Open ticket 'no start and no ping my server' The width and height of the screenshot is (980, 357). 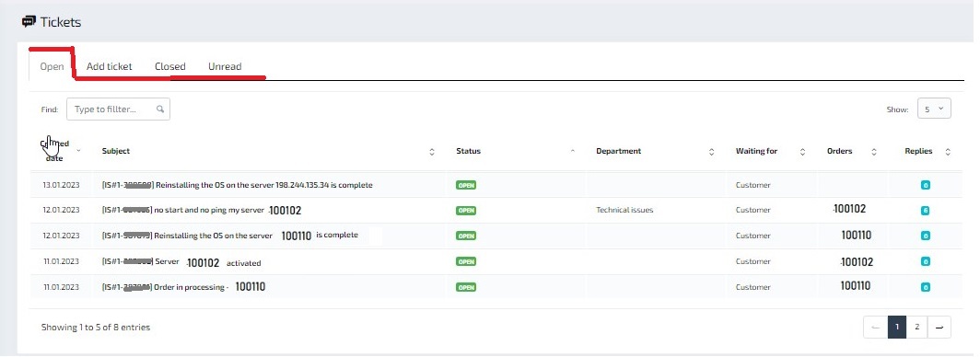[x=201, y=211]
